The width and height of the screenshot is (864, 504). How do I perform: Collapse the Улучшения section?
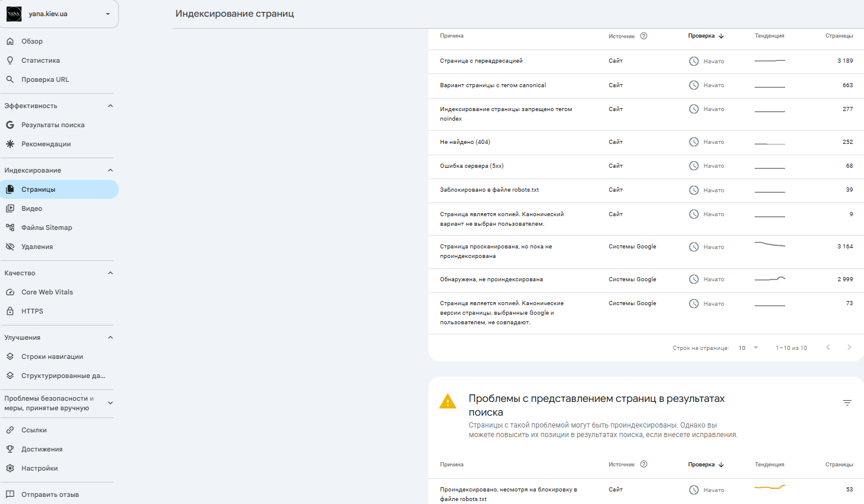(x=110, y=337)
